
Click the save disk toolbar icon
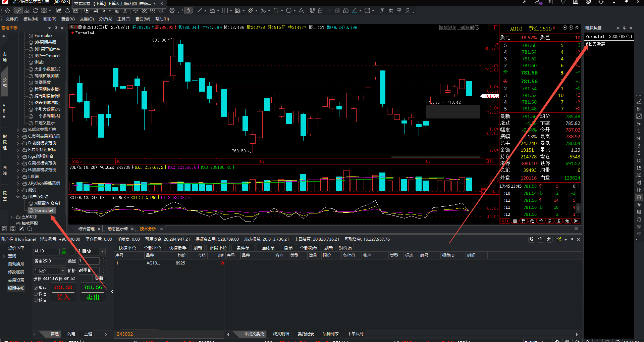click(x=367, y=10)
